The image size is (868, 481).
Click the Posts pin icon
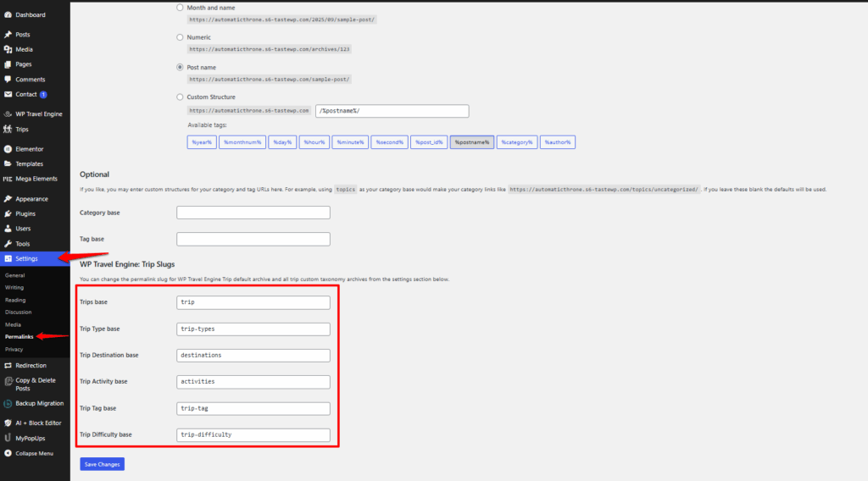[8, 35]
